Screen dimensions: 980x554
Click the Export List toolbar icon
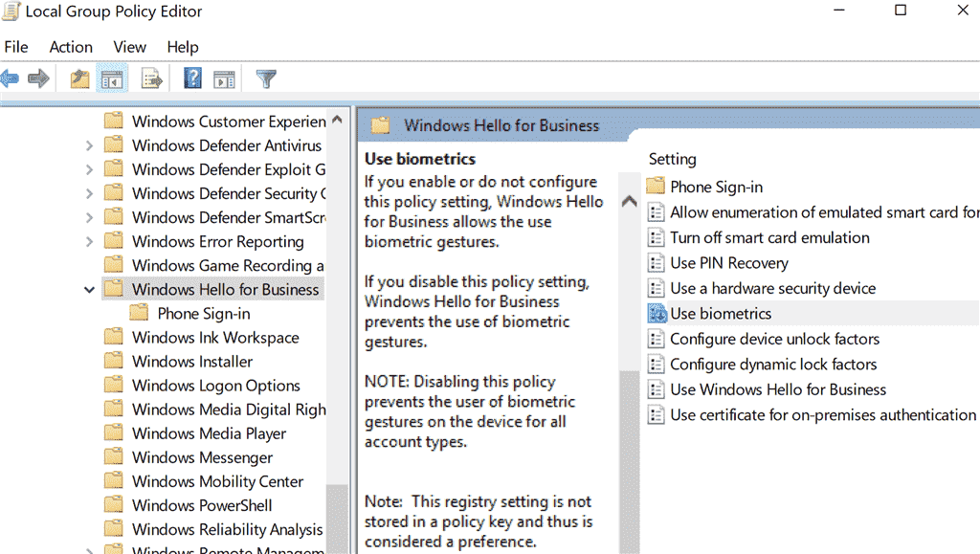click(x=152, y=79)
